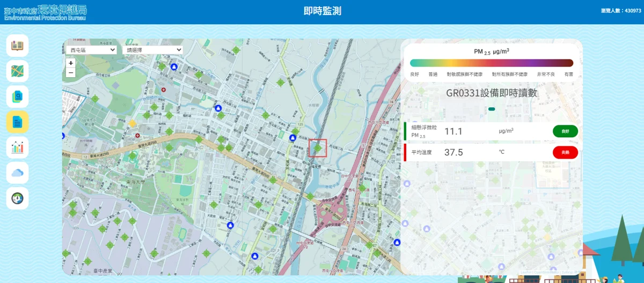The width and height of the screenshot is (644, 283).
Task: Click the 即時監測 page title
Action: [x=322, y=11]
